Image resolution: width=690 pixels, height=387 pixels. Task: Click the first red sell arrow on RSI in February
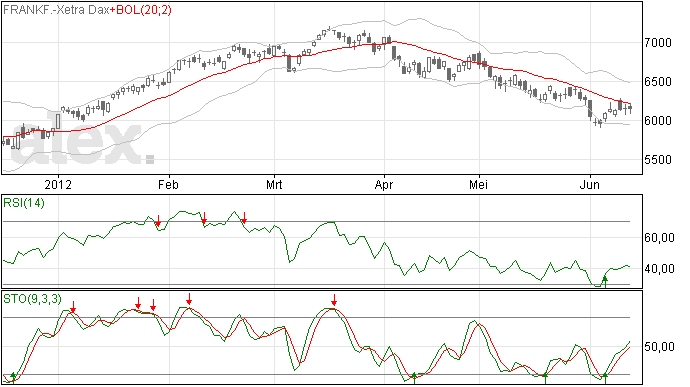(x=158, y=221)
